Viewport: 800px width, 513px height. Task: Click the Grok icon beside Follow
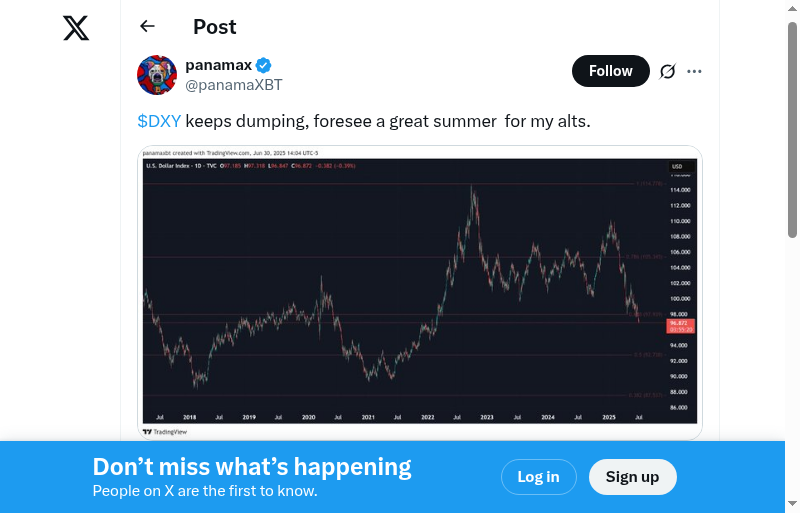point(668,71)
